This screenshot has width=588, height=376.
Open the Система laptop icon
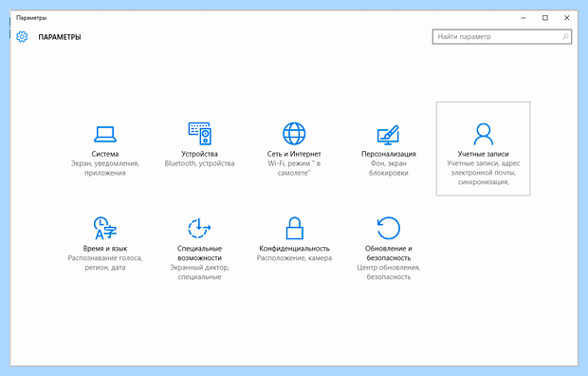[105, 134]
